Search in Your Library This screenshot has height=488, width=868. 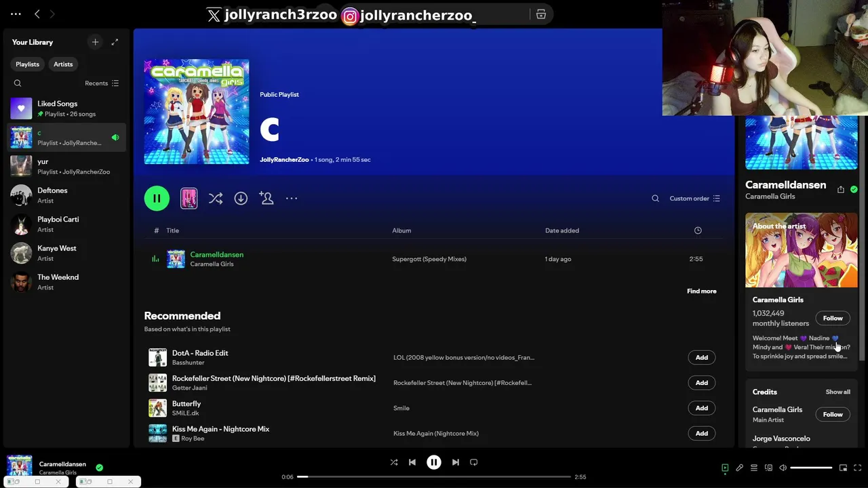pos(18,83)
